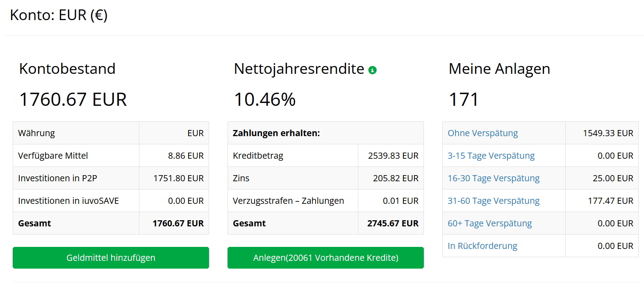The height and width of the screenshot is (292, 644).
Task: Open the In Rückforderung link
Action: [x=482, y=246]
